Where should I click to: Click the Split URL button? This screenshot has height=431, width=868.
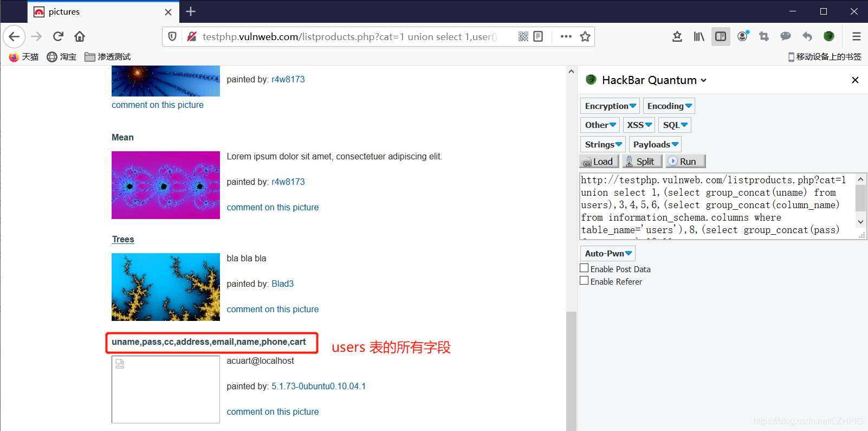pyautogui.click(x=642, y=161)
